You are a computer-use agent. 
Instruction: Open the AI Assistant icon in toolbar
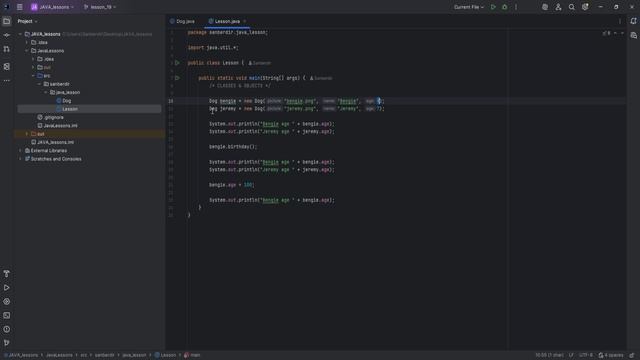click(x=545, y=7)
